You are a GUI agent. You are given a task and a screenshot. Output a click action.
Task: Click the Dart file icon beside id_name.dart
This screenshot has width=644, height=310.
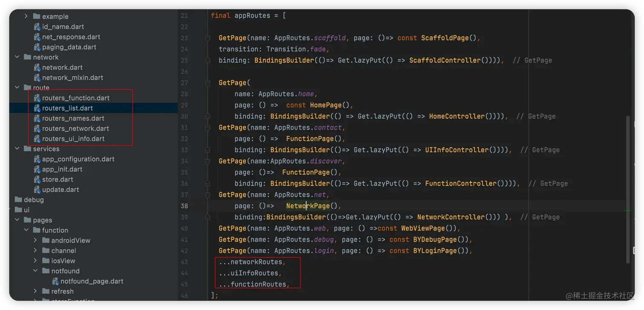tap(37, 26)
